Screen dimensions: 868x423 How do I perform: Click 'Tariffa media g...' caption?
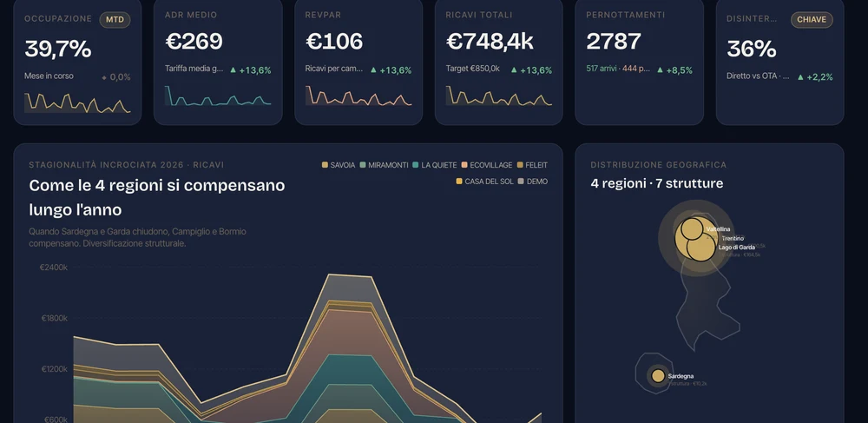tap(194, 69)
